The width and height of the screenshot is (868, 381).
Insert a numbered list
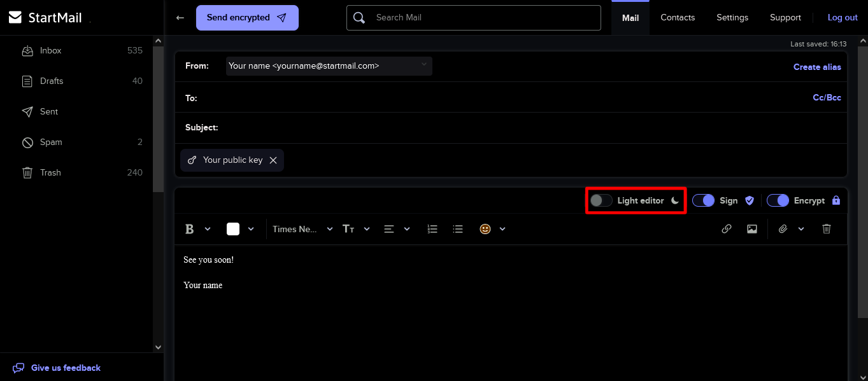pos(432,229)
